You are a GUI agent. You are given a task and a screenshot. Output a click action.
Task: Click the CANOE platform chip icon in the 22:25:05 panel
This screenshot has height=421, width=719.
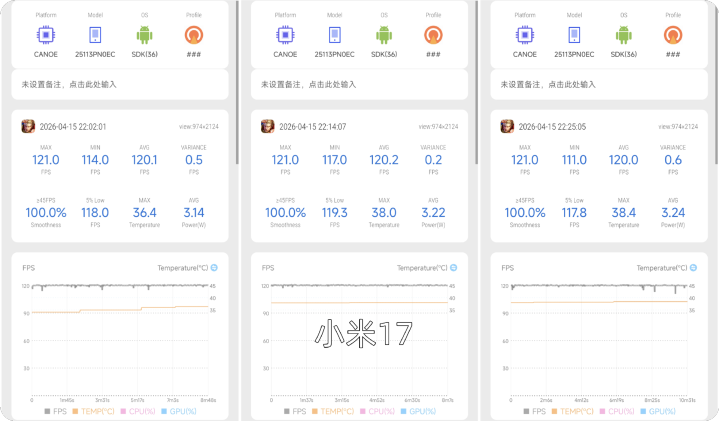click(x=525, y=35)
